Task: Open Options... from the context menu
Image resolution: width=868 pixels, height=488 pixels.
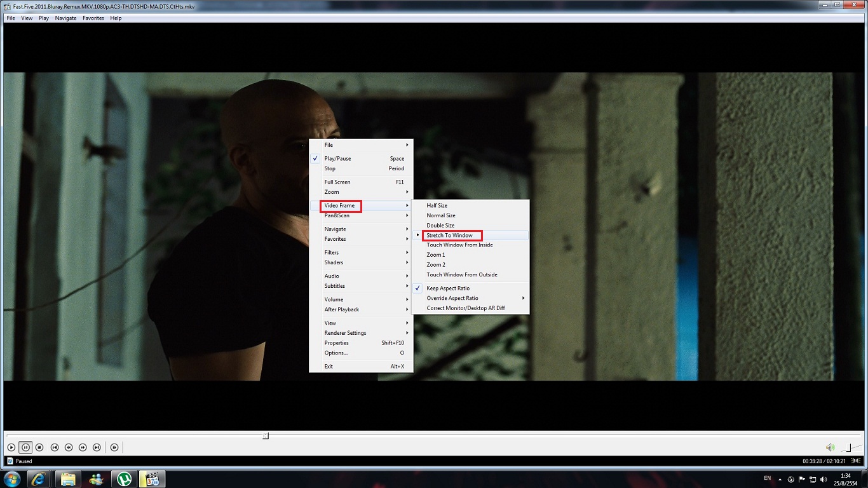Action: 361,353
